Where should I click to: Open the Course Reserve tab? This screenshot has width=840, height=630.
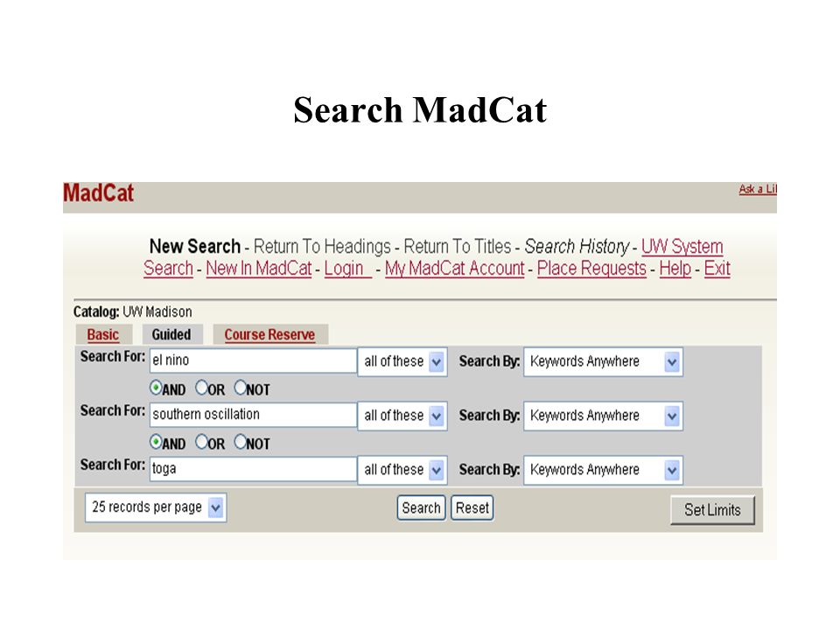coord(269,335)
